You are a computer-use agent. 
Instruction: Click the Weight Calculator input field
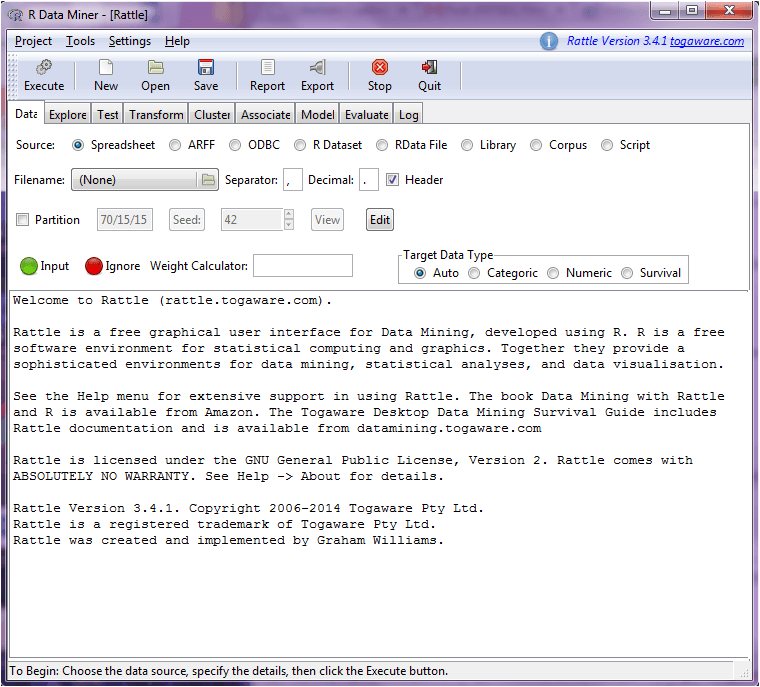point(303,266)
